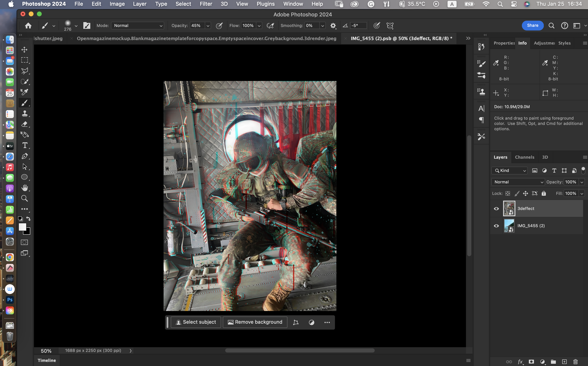Select the Horizontal Type tool
This screenshot has height=366, width=588.
point(25,145)
